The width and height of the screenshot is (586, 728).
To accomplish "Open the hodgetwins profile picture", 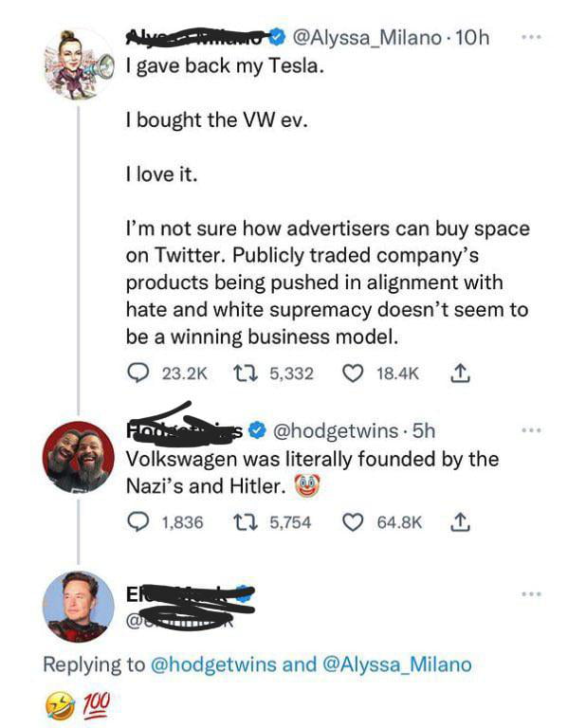I will [80, 457].
